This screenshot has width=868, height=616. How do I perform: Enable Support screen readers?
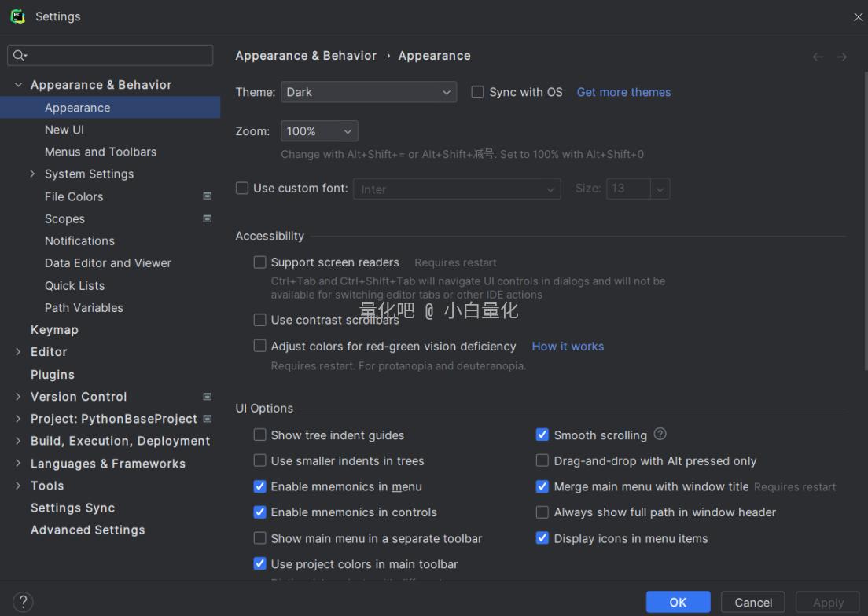click(259, 262)
